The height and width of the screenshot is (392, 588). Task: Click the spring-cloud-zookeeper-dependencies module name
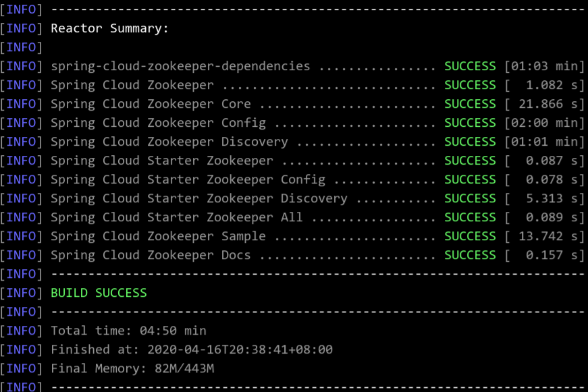tap(180, 66)
